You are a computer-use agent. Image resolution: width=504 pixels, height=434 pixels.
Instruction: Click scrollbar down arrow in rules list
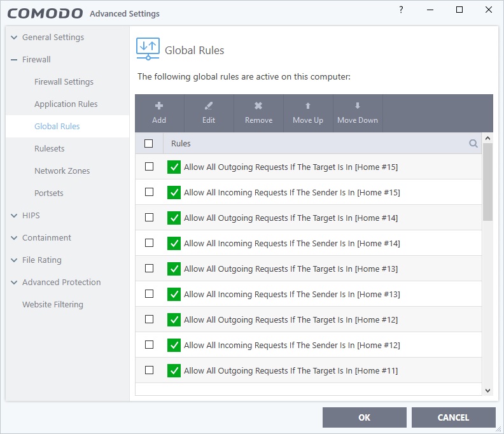pyautogui.click(x=487, y=390)
